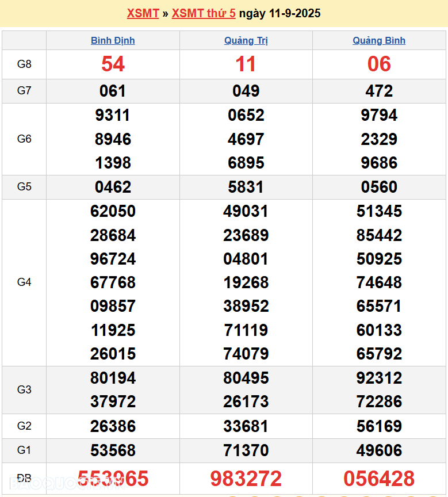Click the G8 prize row label
Image resolution: width=448 pixels, height=497 pixels.
24,64
